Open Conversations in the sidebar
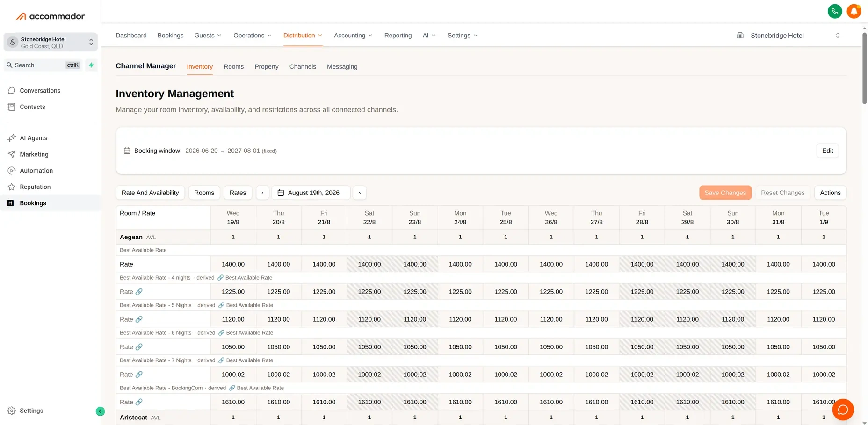The image size is (868, 425). pyautogui.click(x=40, y=91)
